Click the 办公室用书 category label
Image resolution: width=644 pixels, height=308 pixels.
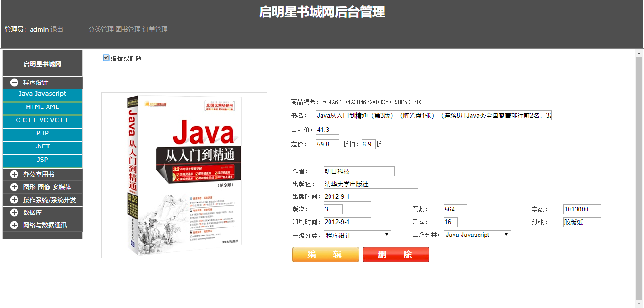tap(39, 174)
